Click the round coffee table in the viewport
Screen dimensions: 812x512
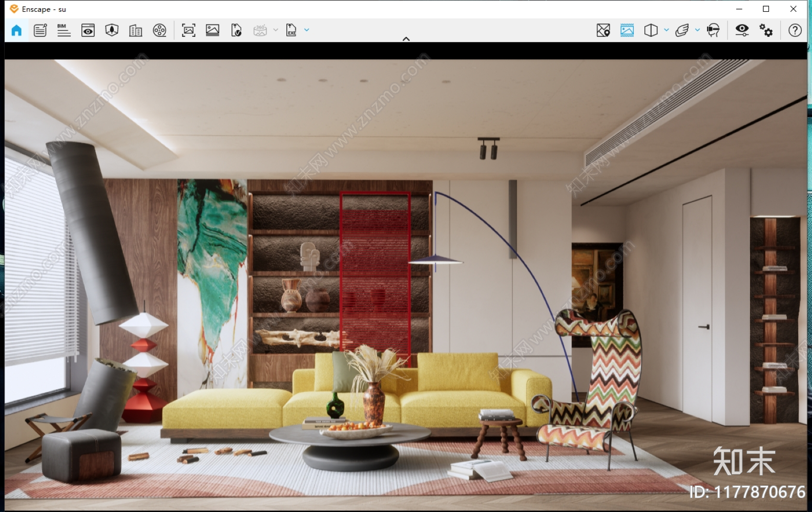(350, 445)
